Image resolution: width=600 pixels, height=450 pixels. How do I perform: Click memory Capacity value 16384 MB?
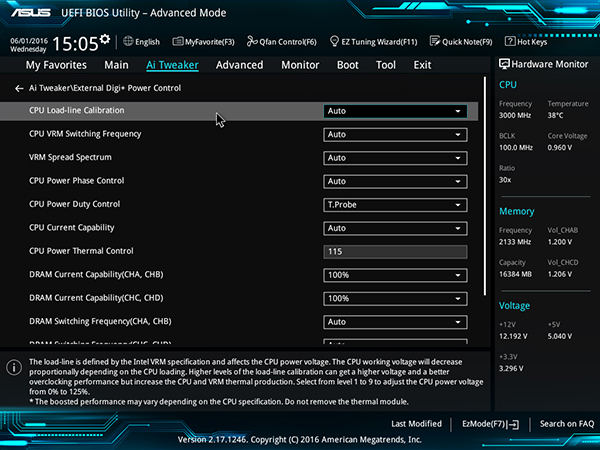(515, 274)
